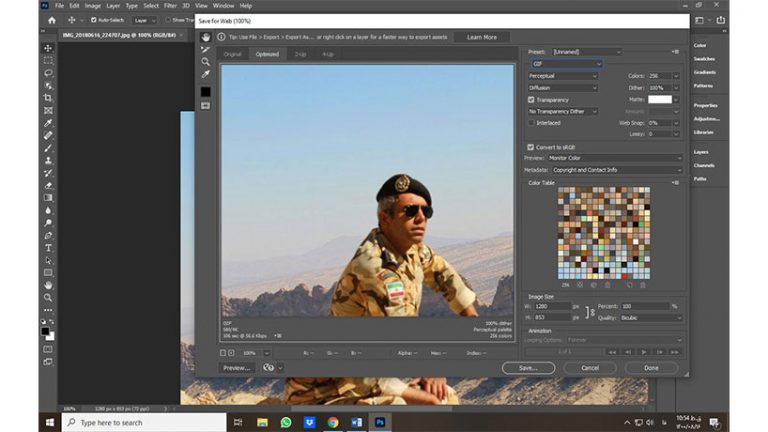Toggle the Convert to sRGB checkbox

[x=530, y=147]
